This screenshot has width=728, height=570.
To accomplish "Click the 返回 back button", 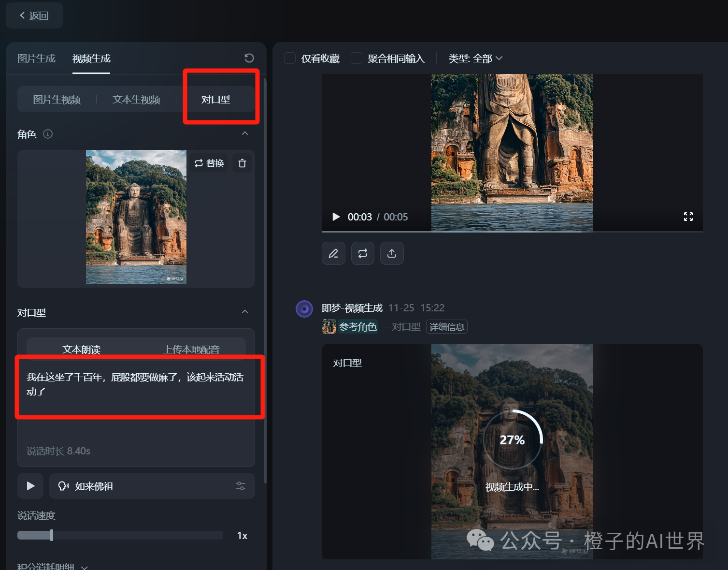I will click(x=34, y=15).
